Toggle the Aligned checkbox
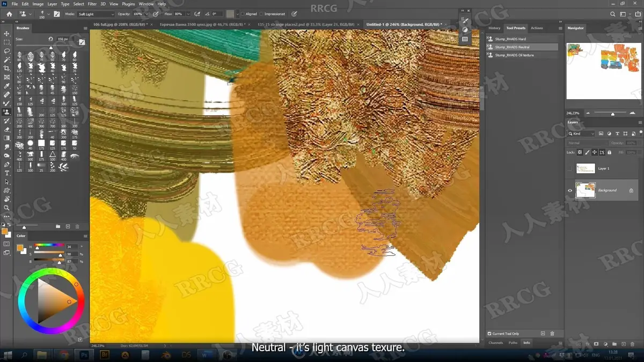Image resolution: width=644 pixels, height=362 pixels. click(242, 14)
